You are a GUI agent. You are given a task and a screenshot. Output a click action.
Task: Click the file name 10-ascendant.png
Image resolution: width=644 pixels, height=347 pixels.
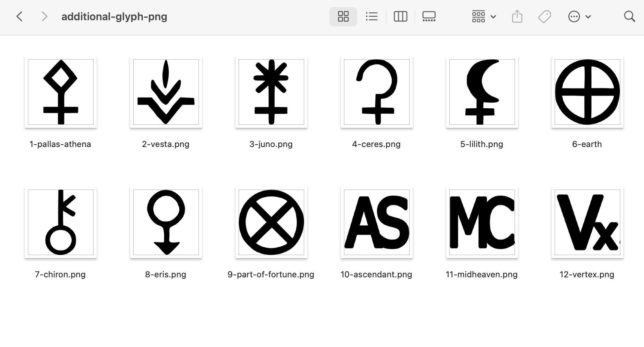pos(376,275)
